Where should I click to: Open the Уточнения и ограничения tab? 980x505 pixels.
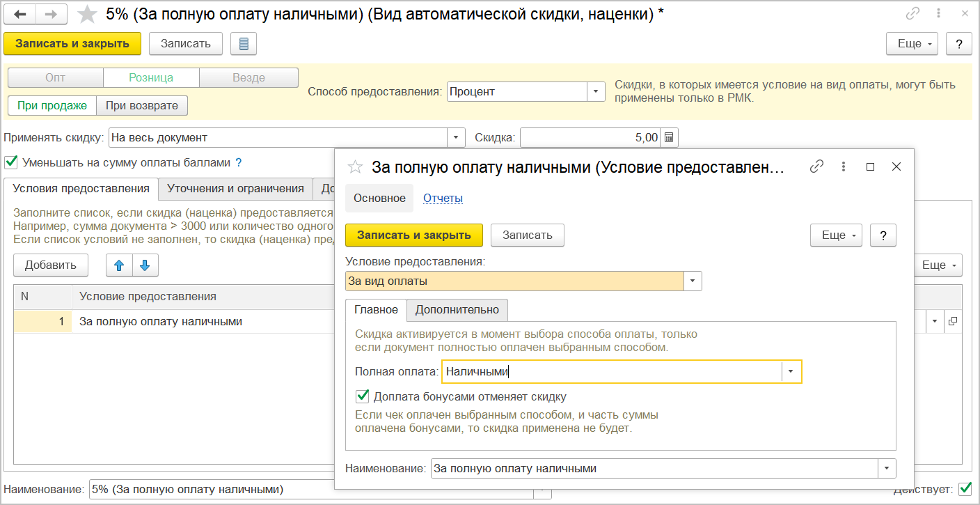(235, 189)
